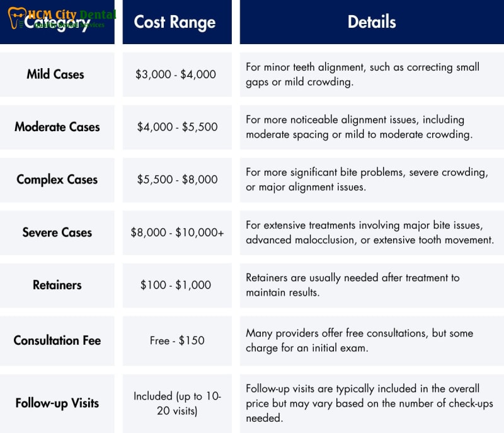The image size is (504, 433).
Task: Select the Cost Range column header
Action: coord(177,22)
